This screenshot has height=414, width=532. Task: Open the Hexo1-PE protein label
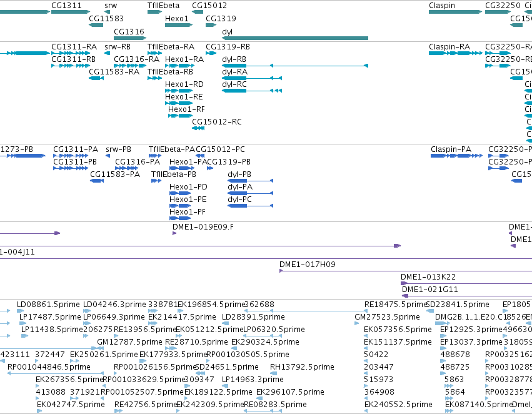(188, 199)
